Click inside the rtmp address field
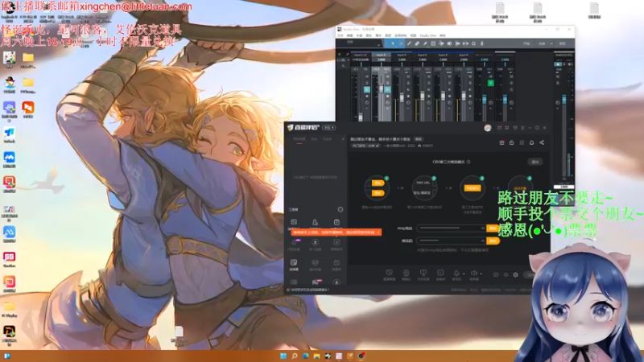Image resolution: width=644 pixels, height=362 pixels. 452,228
